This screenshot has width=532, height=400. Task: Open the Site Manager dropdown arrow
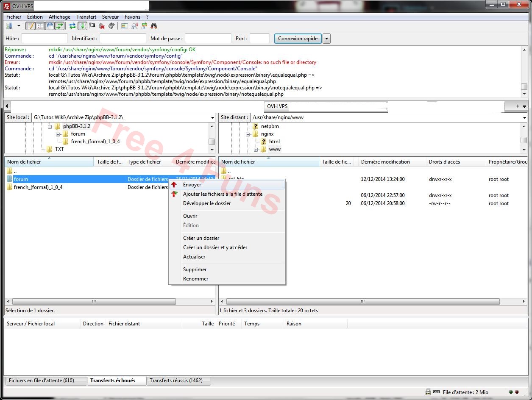[x=18, y=25]
